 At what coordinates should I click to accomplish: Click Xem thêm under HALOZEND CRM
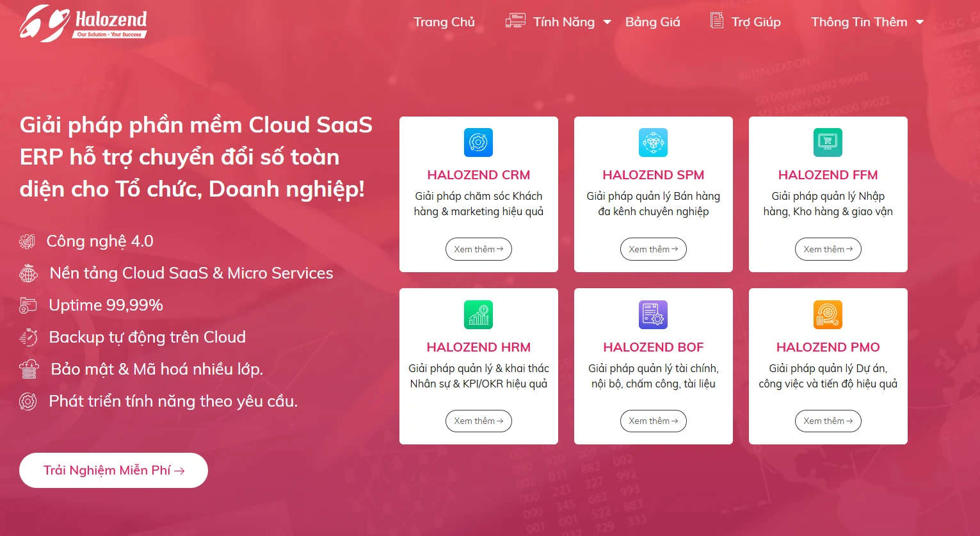478,249
